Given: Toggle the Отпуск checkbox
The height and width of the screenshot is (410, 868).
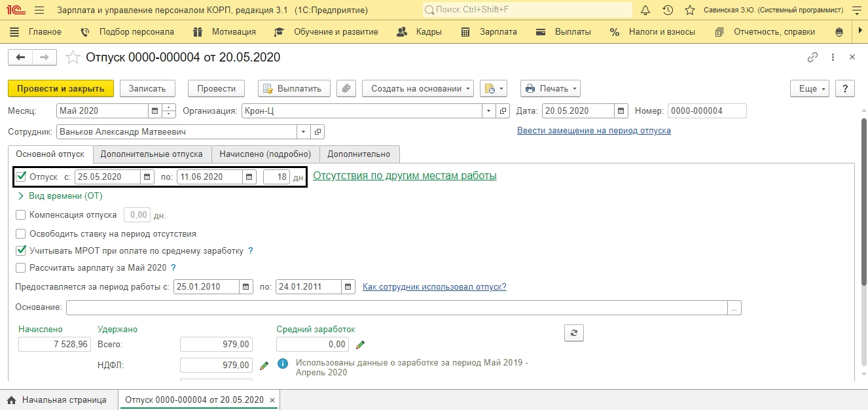Looking at the screenshot, I should tap(21, 176).
